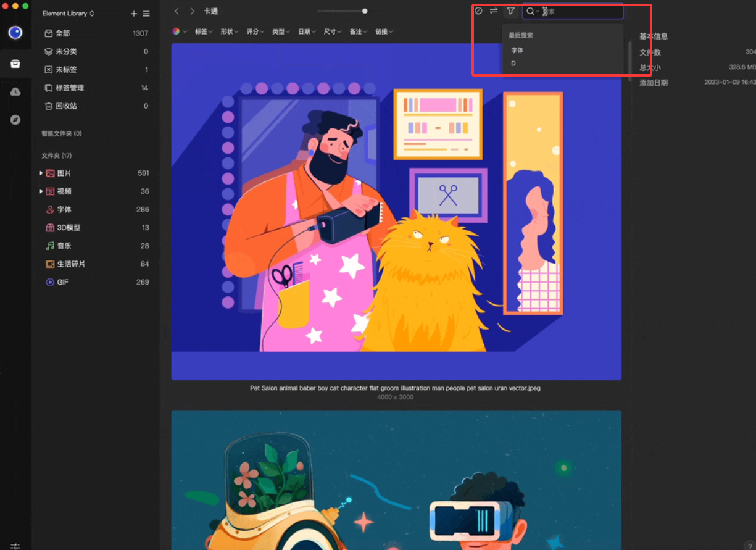Image resolution: width=756 pixels, height=550 pixels.
Task: Click the 图片 folder icon
Action: click(x=51, y=173)
